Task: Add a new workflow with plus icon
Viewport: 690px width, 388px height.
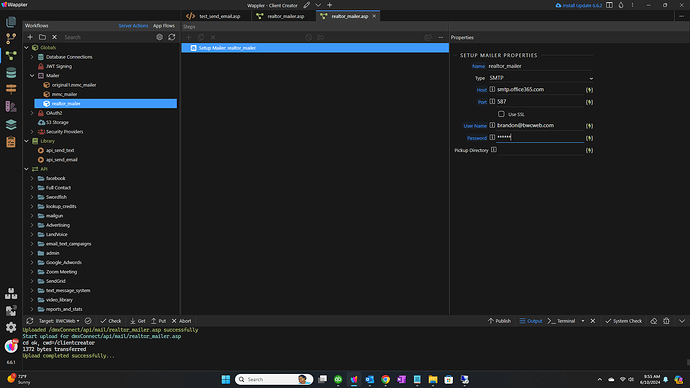Action: tap(30, 37)
